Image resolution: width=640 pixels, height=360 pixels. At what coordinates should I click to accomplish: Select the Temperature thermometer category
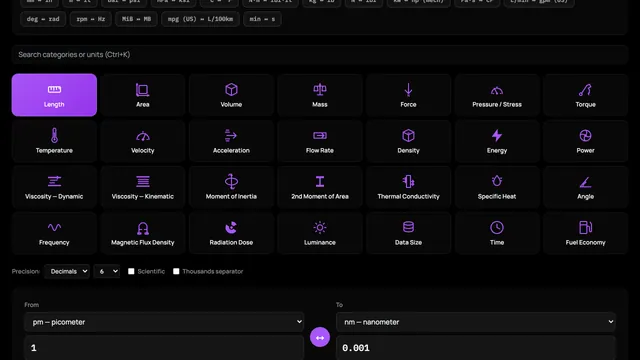[x=54, y=141]
